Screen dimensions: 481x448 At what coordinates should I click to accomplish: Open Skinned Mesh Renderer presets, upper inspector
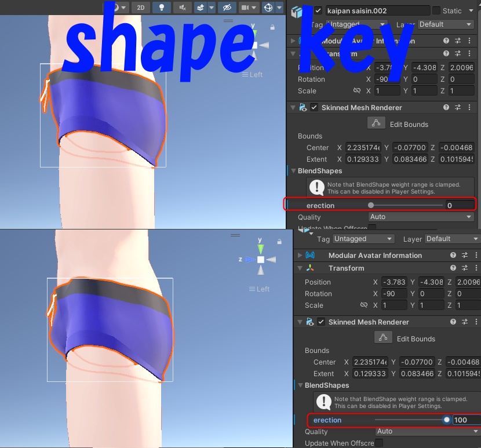point(458,107)
